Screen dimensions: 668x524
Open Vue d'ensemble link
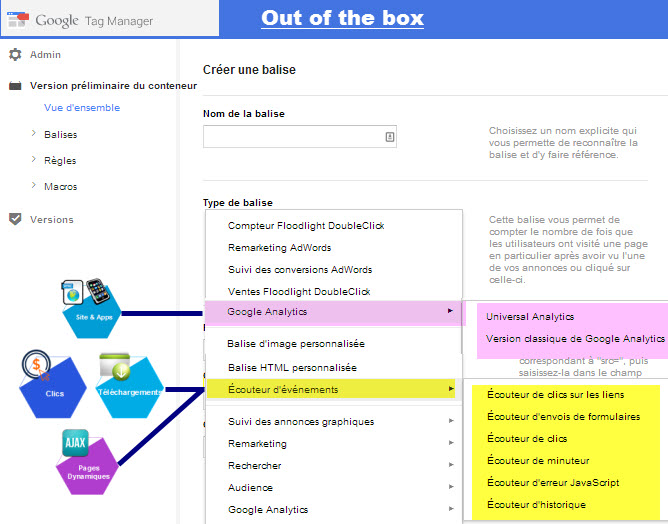[x=82, y=108]
